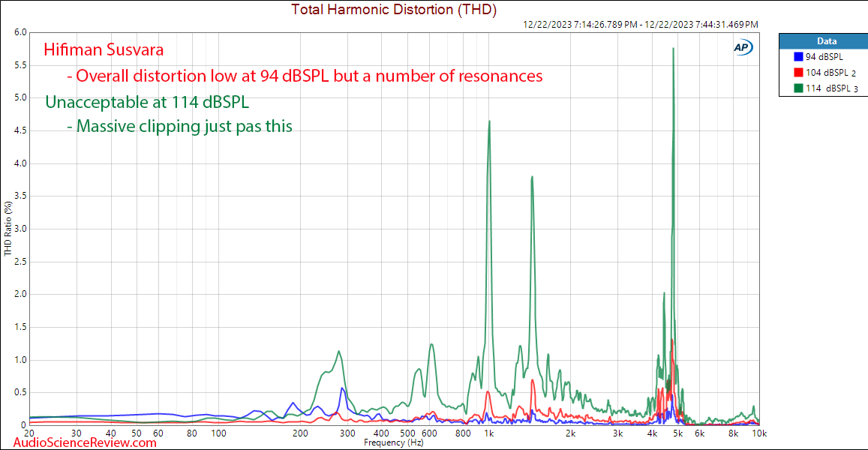Click the AP logo in the chart corner
Screen dimensions: 868x450
pyautogui.click(x=743, y=48)
